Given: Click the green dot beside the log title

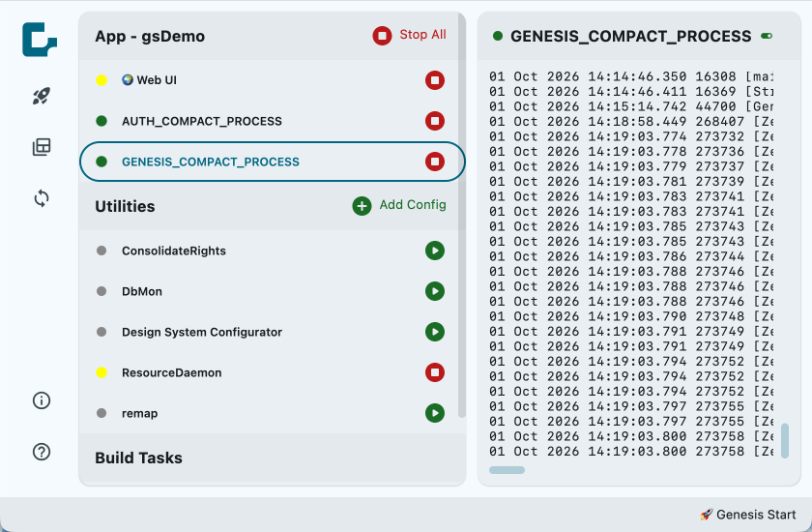Looking at the screenshot, I should click(x=498, y=36).
